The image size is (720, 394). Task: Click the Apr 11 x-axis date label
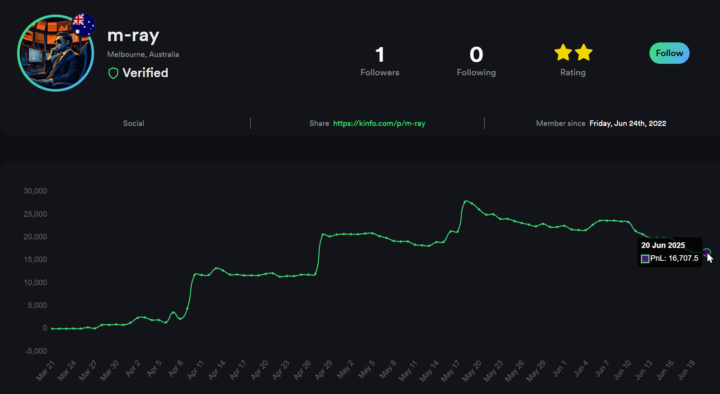(196, 370)
